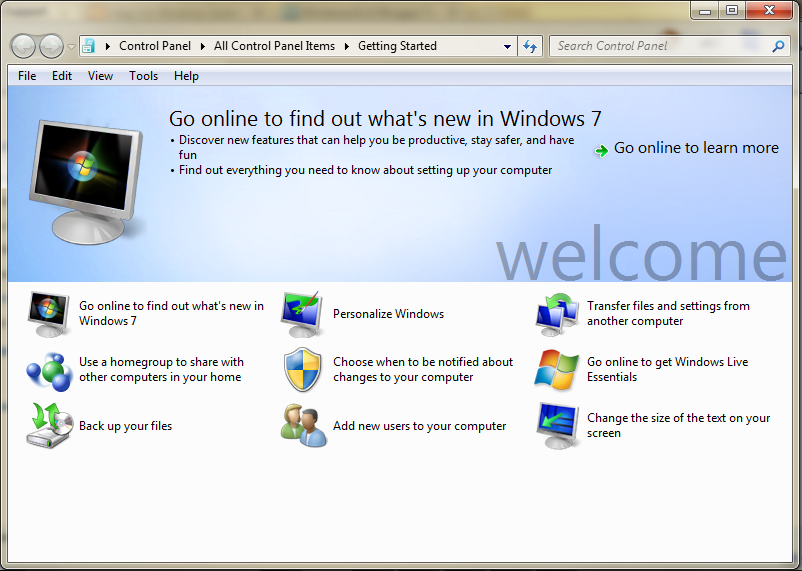Viewport: 802px width, 571px height.
Task: Open the File menu
Action: [x=27, y=76]
